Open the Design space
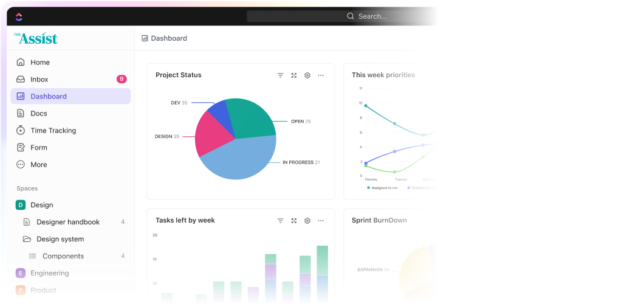Viewport: 644px width, 304px height. tap(70, 205)
